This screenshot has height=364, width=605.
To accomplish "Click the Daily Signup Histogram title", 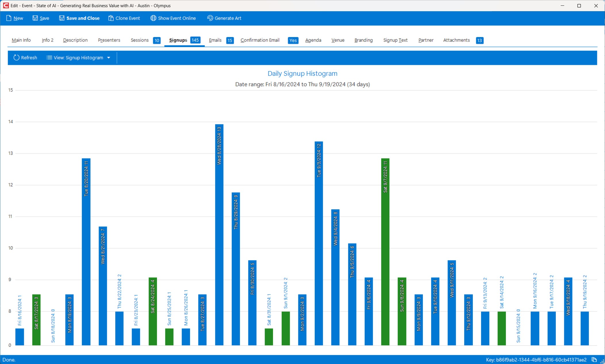I will pos(302,73).
